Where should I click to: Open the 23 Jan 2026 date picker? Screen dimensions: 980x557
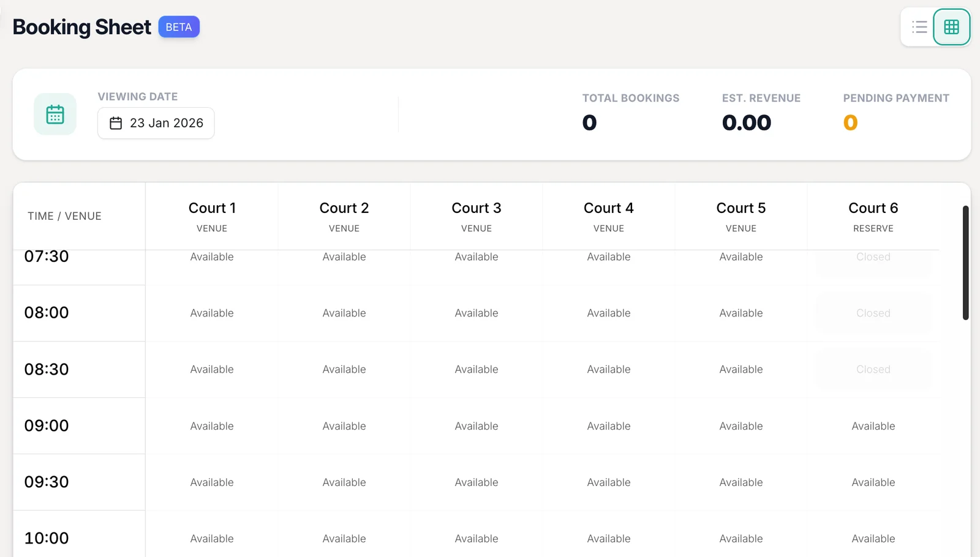[156, 123]
